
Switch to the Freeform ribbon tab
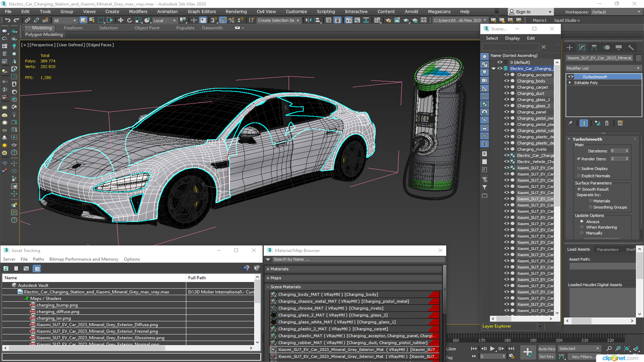pyautogui.click(x=73, y=28)
